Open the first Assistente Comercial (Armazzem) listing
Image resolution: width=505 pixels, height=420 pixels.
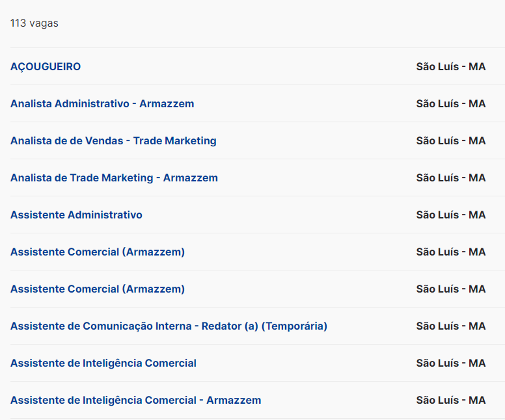pos(98,252)
